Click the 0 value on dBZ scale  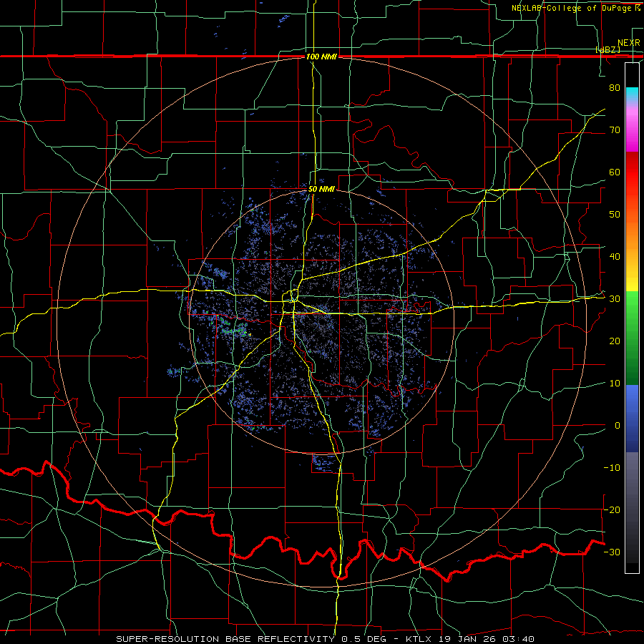click(x=618, y=426)
